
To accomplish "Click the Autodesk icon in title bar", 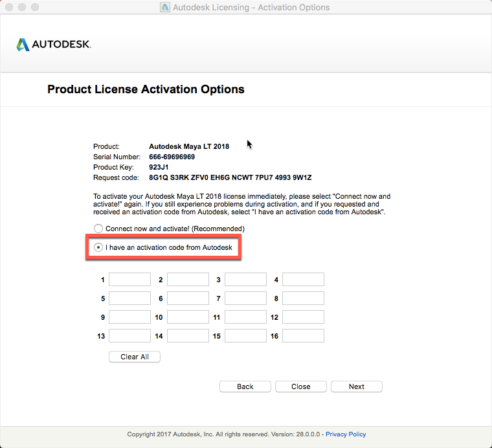I will point(165,7).
